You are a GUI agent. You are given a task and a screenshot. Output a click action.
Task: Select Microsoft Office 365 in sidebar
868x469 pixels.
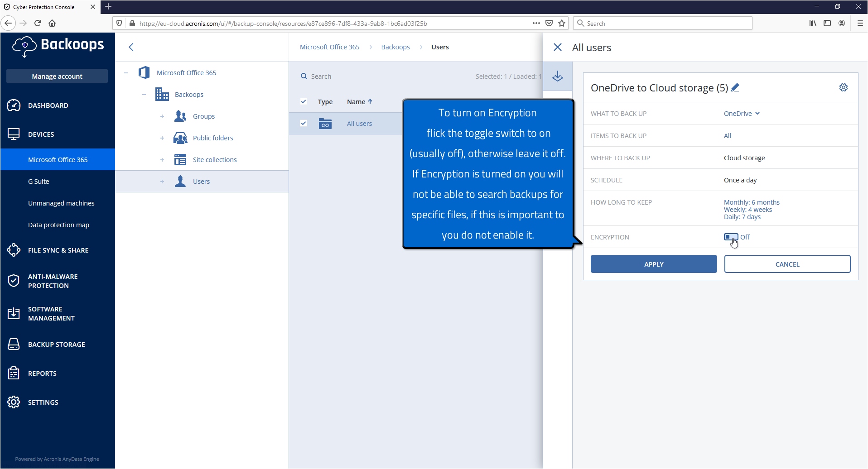(x=58, y=159)
